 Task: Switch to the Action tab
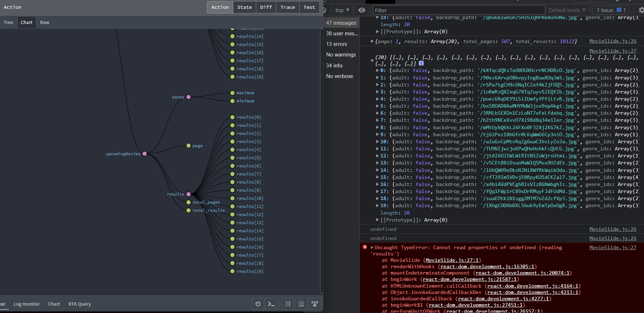tap(220, 7)
